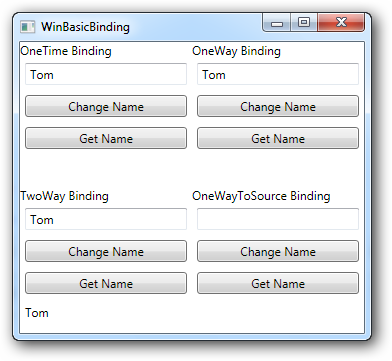
Task: Click the WinBasicBinding title bar text
Action: point(85,27)
